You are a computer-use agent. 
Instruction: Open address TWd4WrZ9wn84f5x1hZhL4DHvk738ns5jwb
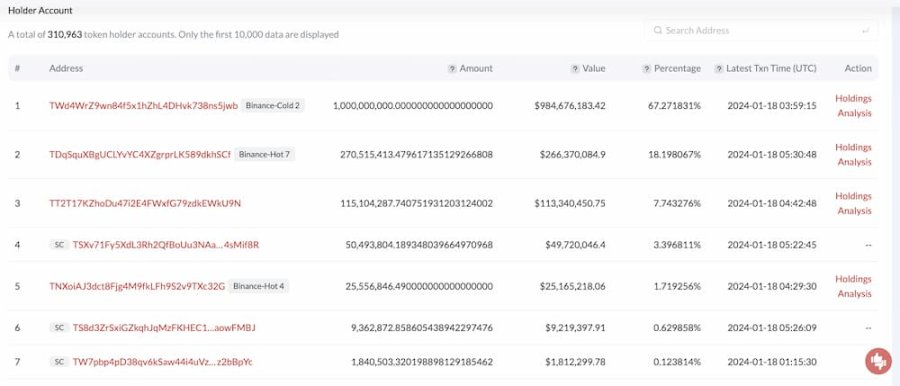point(143,106)
